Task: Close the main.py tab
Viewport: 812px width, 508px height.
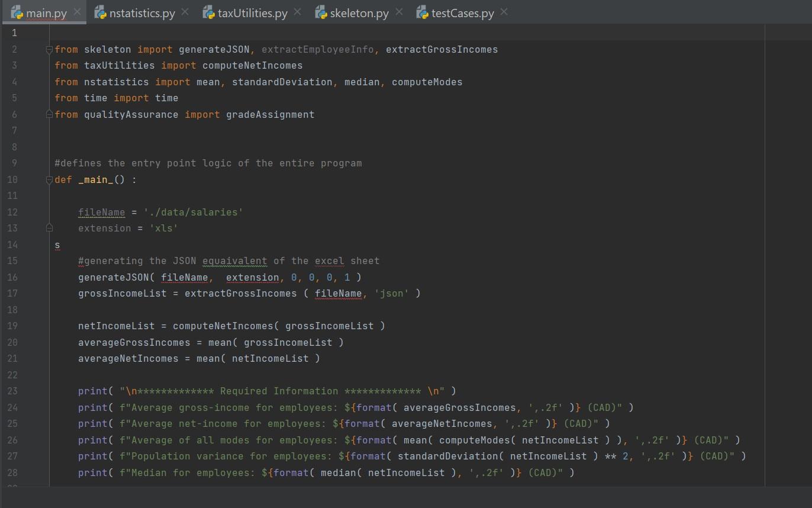Action: coord(76,11)
